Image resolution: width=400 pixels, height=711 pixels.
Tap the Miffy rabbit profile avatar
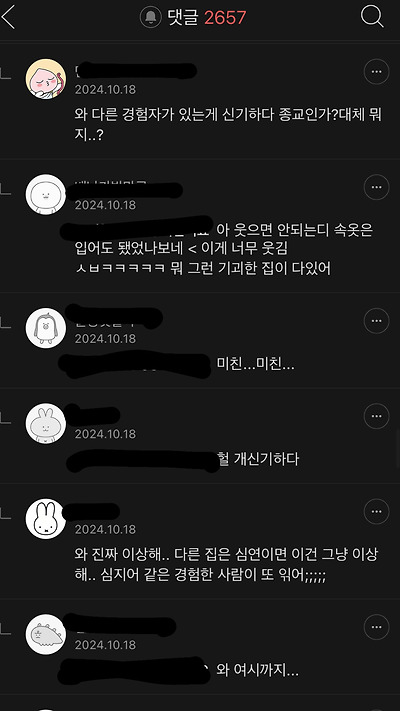(x=45, y=519)
